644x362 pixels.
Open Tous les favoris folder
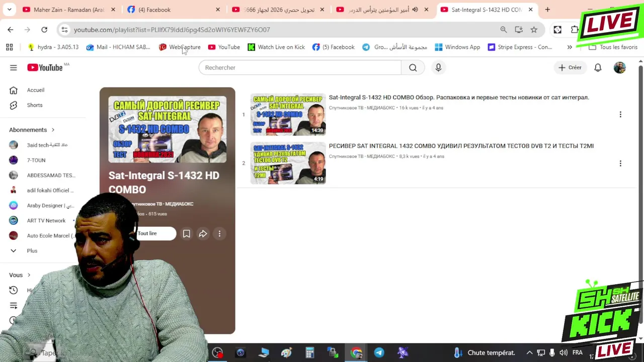[x=613, y=47]
